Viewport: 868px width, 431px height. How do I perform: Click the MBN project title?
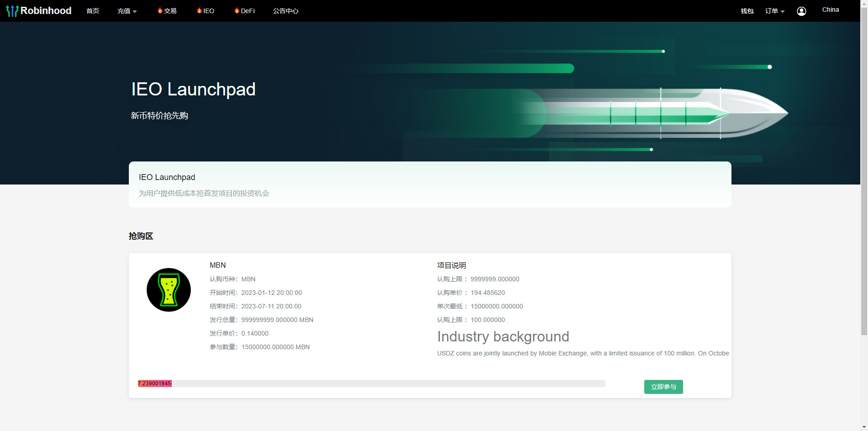point(217,265)
